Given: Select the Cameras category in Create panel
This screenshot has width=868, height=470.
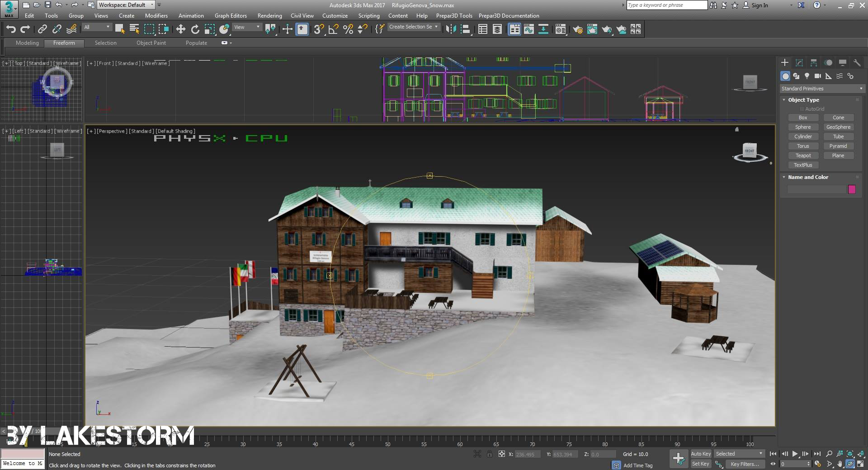Looking at the screenshot, I should (818, 76).
